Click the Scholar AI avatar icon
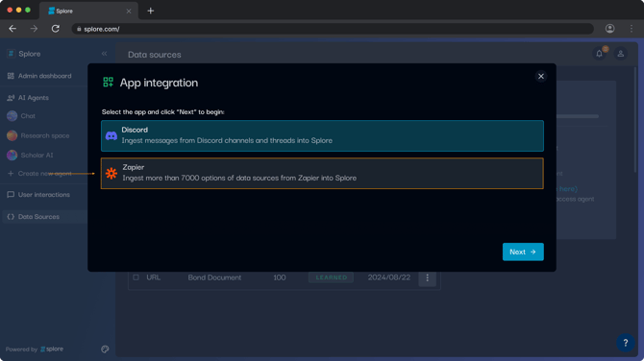644x361 pixels. (x=12, y=156)
